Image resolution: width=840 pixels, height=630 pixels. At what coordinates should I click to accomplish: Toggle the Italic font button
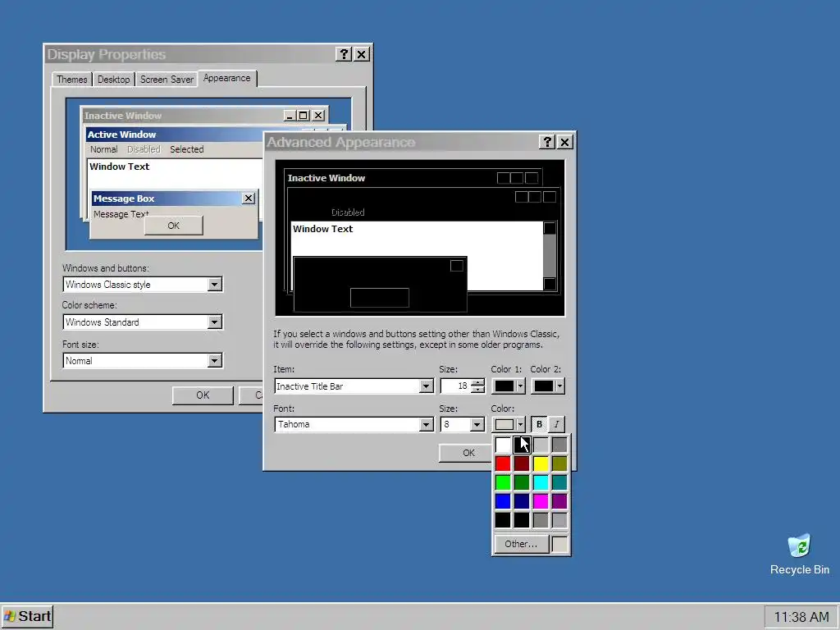[557, 424]
